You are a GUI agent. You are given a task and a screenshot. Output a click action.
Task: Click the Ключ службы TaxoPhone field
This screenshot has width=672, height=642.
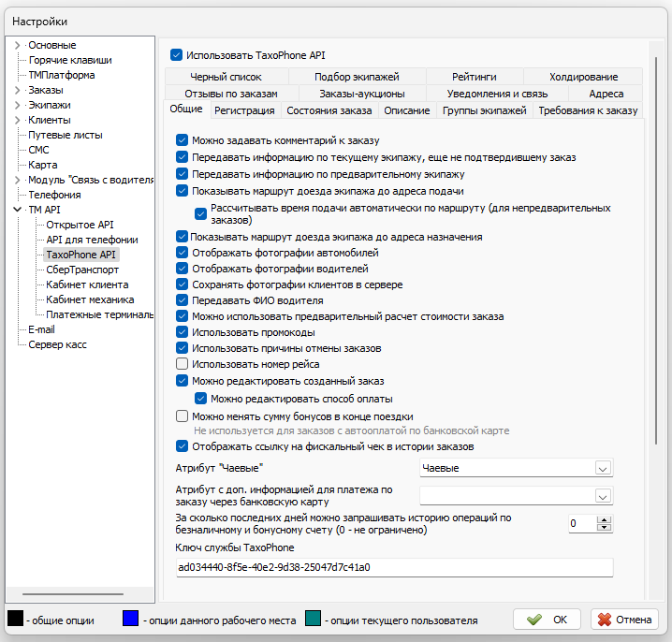393,567
